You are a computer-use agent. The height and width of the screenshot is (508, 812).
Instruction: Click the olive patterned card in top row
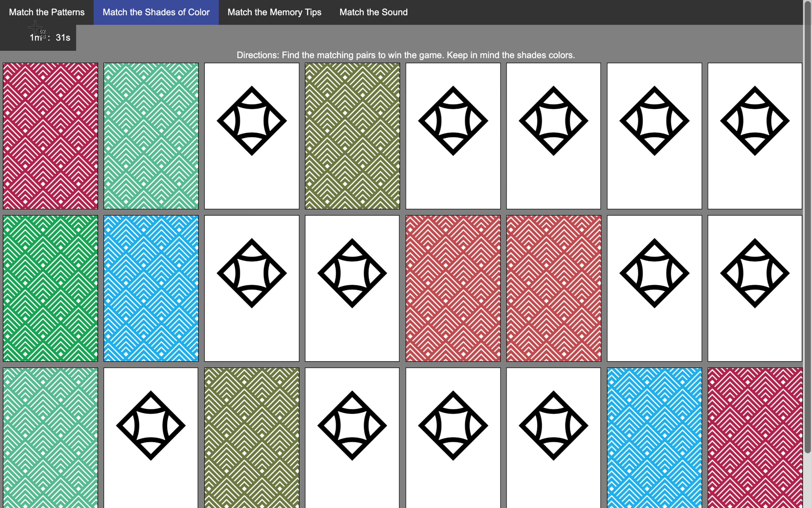point(352,136)
